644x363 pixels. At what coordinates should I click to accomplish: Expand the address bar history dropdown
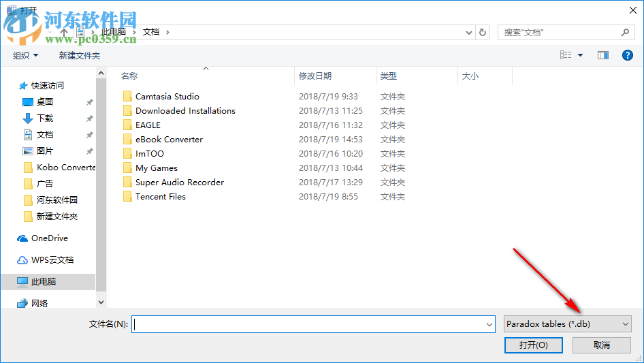pyautogui.click(x=468, y=32)
